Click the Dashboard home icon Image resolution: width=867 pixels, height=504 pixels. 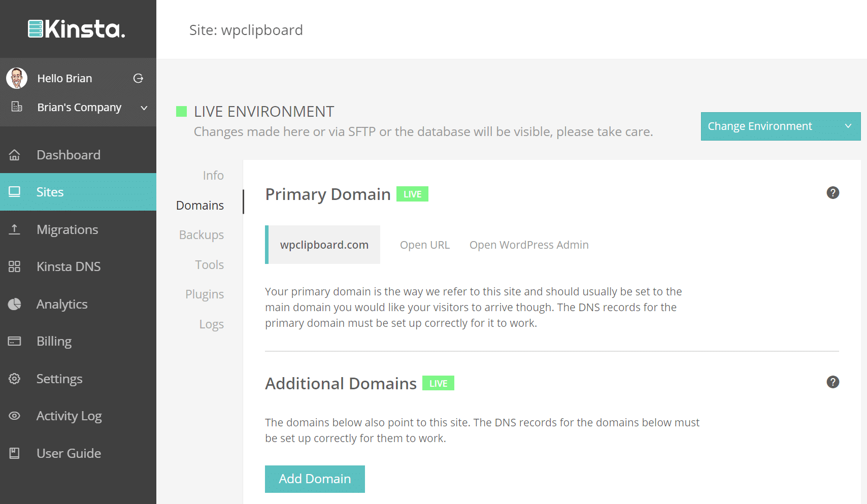point(15,155)
